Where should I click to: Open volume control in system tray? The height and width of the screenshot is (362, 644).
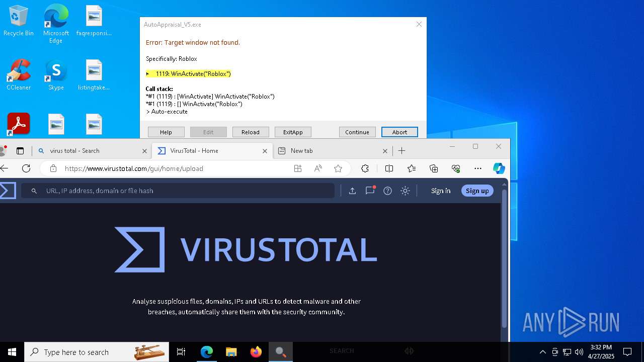tap(579, 352)
